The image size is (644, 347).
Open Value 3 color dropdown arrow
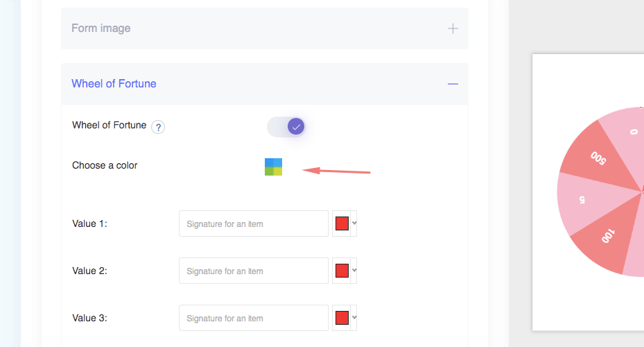354,318
